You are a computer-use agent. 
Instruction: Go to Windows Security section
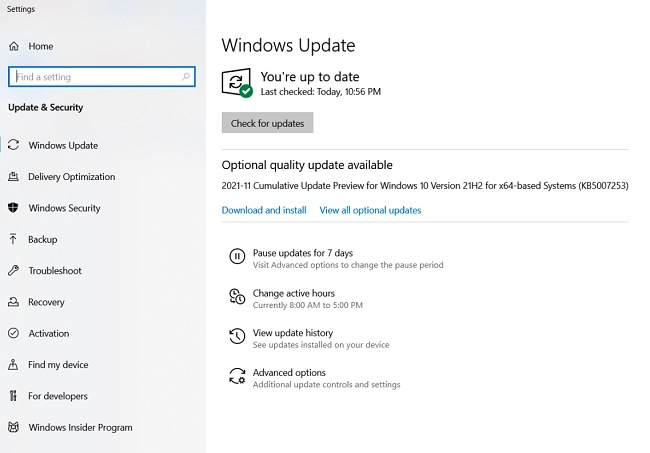64,208
